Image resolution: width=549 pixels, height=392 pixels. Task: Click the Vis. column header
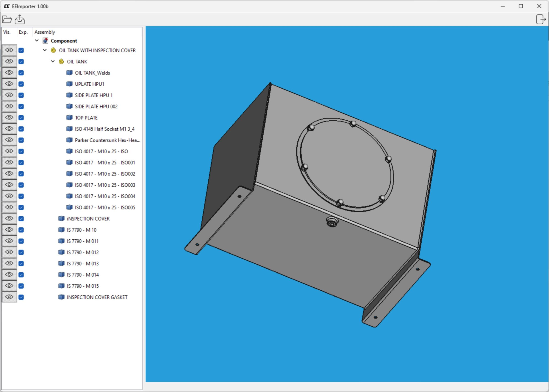click(x=7, y=32)
